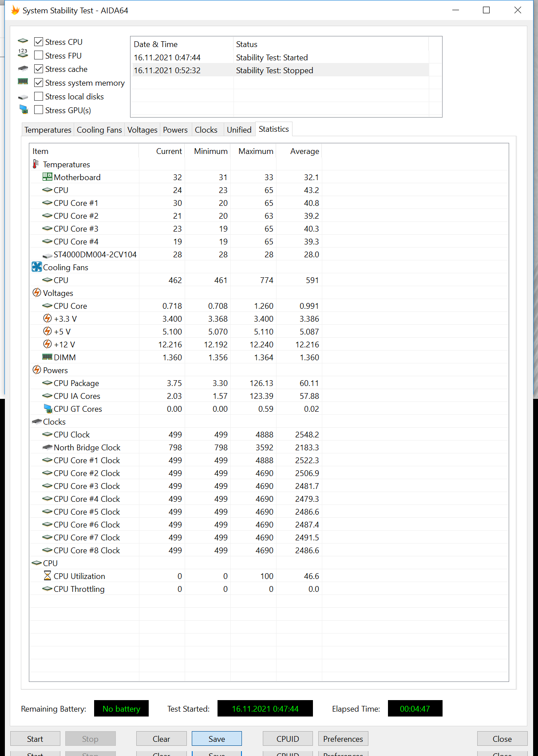Viewport: 538px width, 756px height.
Task: Click the Start button
Action: pos(35,739)
